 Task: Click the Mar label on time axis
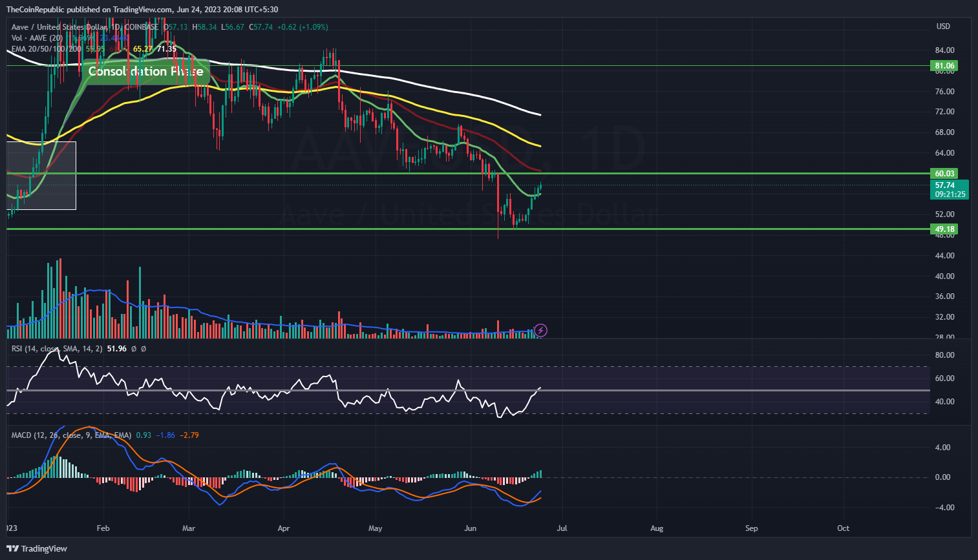188,528
